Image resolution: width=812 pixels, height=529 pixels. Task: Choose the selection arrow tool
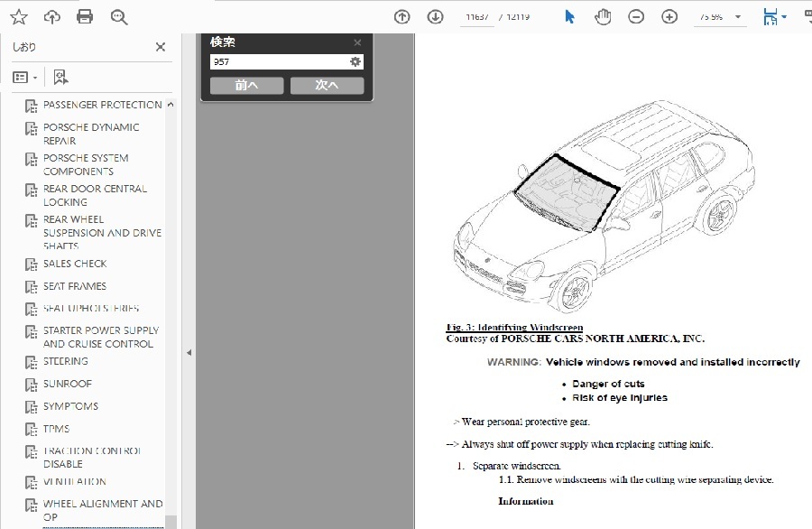[569, 17]
